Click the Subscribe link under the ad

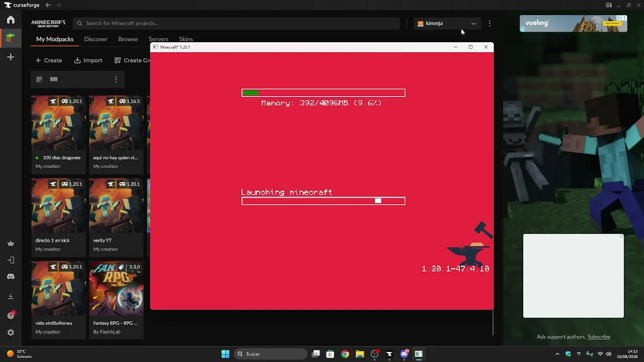click(599, 337)
